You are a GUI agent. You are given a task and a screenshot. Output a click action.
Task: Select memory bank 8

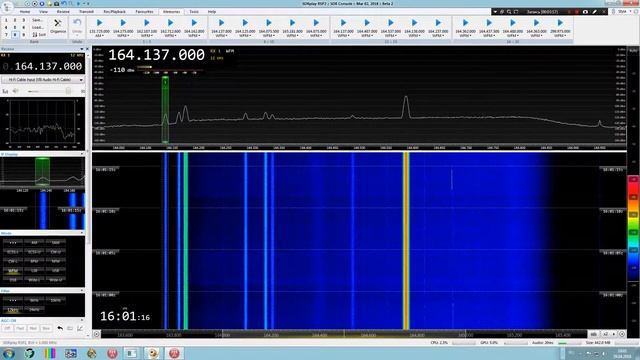[x=15, y=35]
